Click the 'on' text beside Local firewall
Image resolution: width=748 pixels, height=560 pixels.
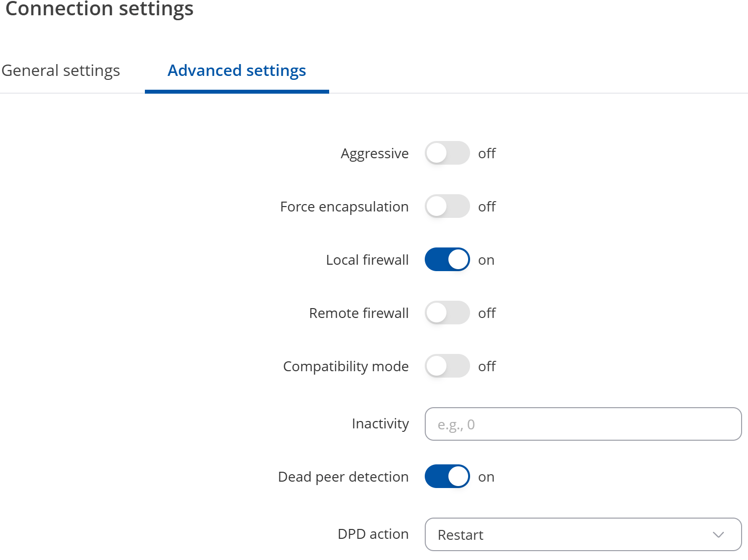click(487, 259)
